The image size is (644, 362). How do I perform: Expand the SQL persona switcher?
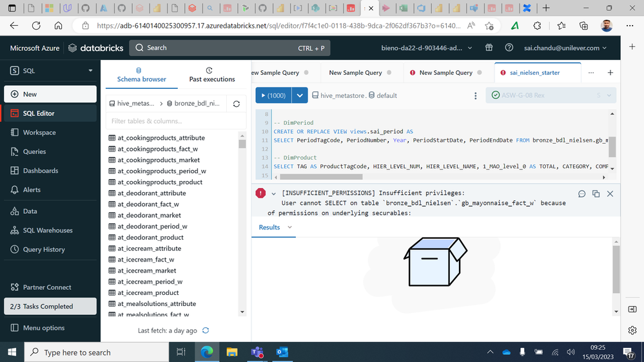(90, 70)
